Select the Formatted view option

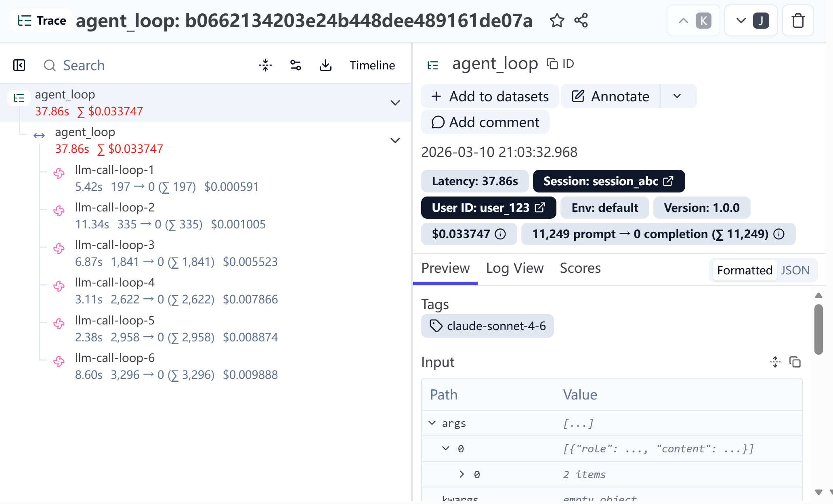[x=744, y=270]
